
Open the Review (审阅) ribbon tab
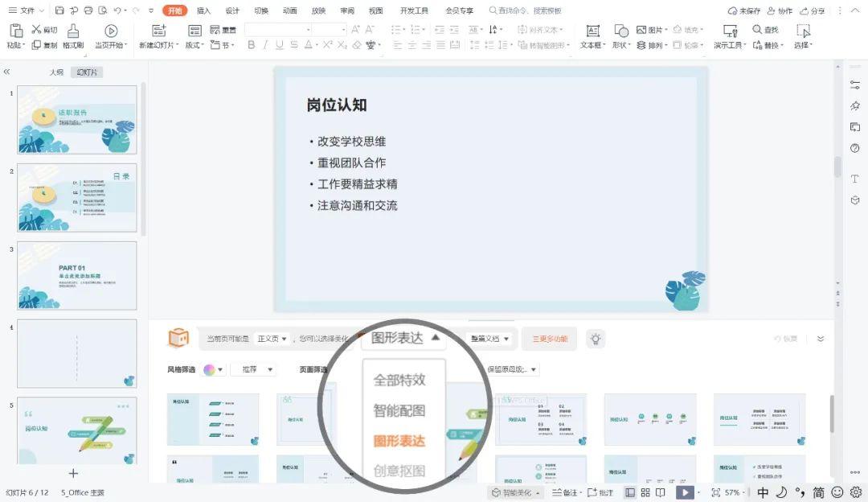(347, 10)
